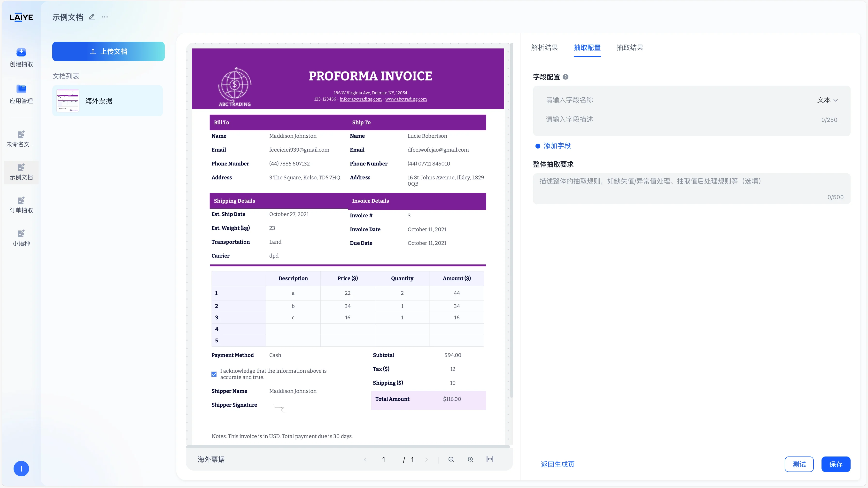Click the address 3 The Square, Kelso
This screenshot has height=488, width=868.
point(305,178)
